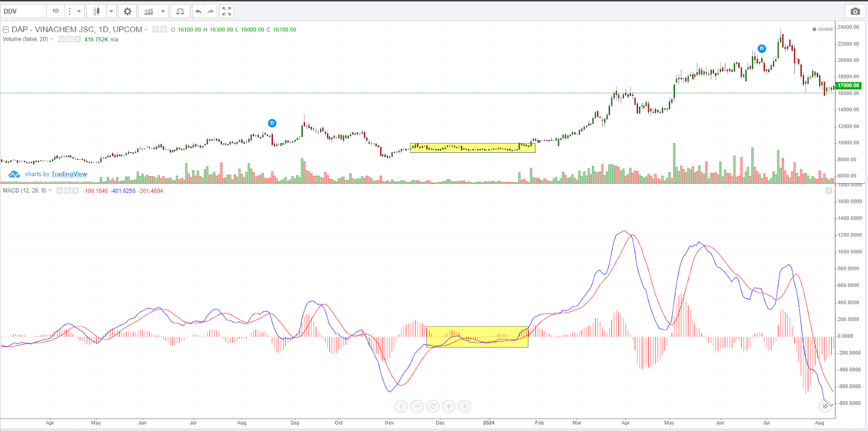This screenshot has width=868, height=431.
Task: Click the signal value -301.4604
Action: [150, 191]
